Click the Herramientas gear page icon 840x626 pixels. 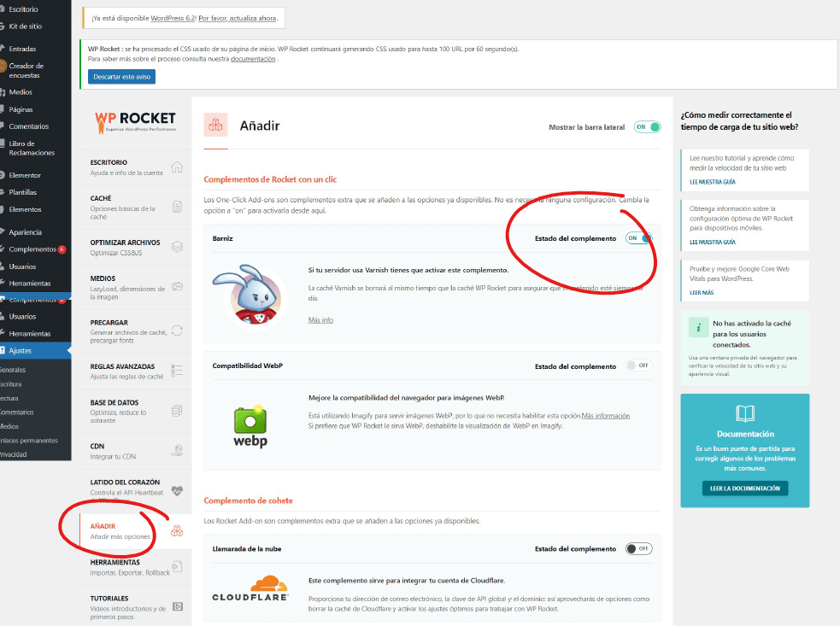[177, 566]
